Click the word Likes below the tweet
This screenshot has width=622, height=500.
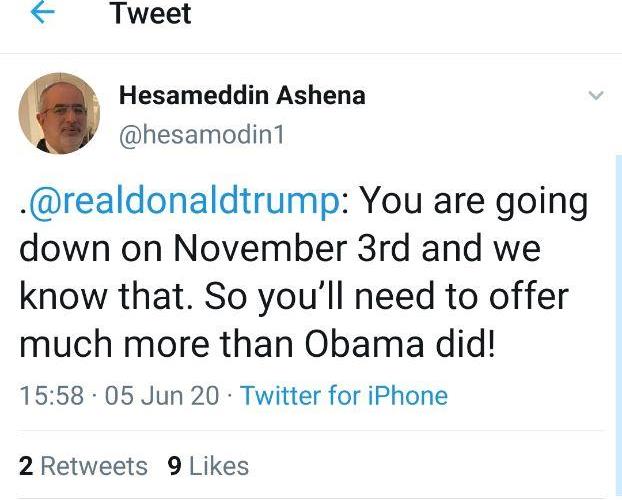click(x=219, y=466)
